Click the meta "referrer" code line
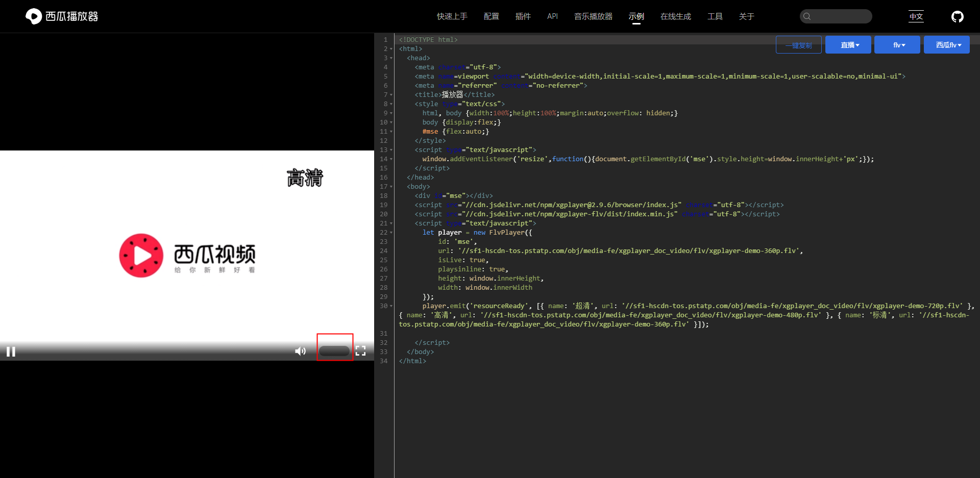980x478 pixels. [x=501, y=86]
